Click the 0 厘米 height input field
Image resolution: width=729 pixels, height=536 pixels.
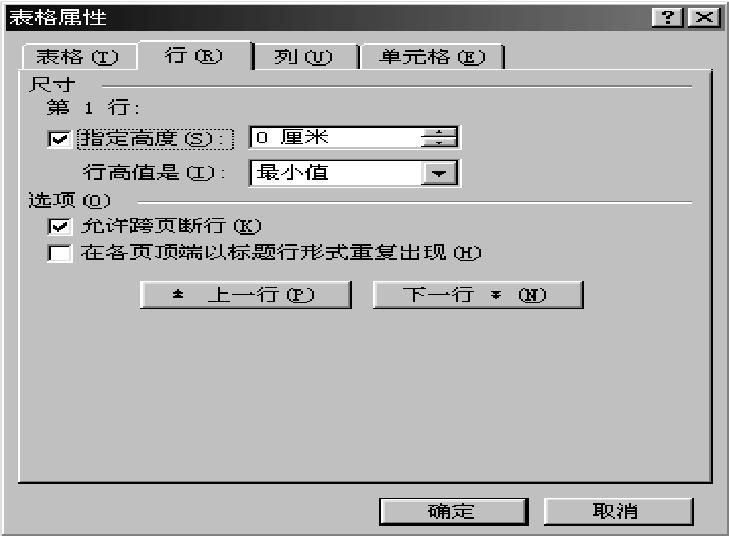(x=335, y=138)
